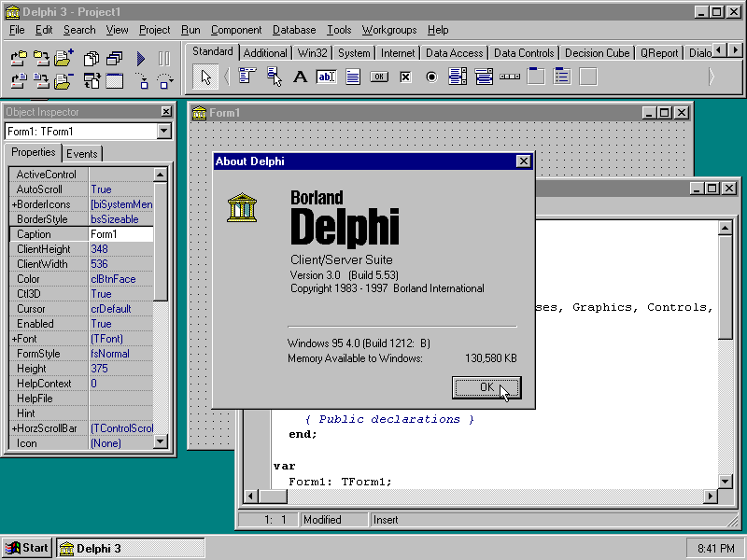Image resolution: width=747 pixels, height=560 pixels.
Task: Click the Toggle Form/Unit icon
Action: point(92,80)
